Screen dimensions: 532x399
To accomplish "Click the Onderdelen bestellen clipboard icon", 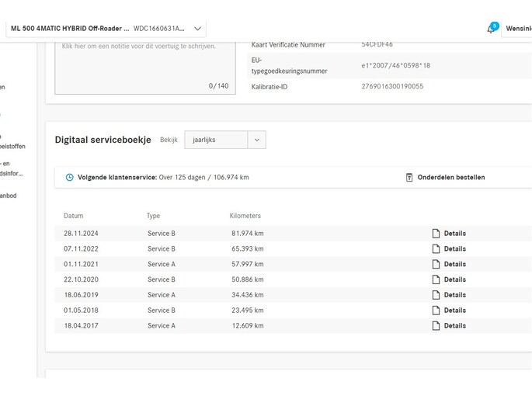I will point(409,178).
